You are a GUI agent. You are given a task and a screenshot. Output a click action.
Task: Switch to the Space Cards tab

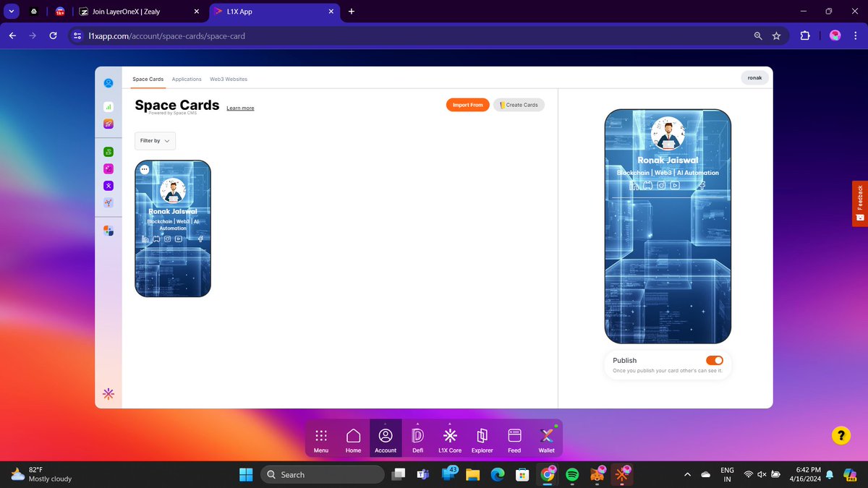pos(148,79)
